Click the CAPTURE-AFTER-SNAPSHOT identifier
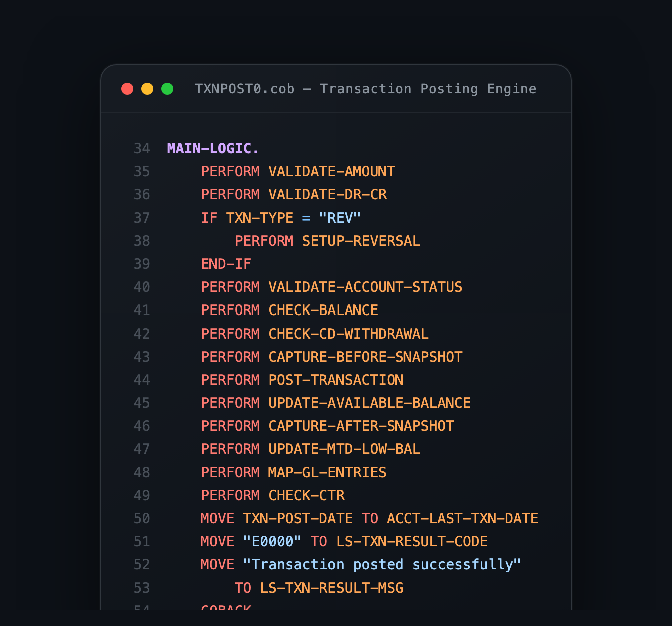Viewport: 672px width, 626px height. coord(361,425)
